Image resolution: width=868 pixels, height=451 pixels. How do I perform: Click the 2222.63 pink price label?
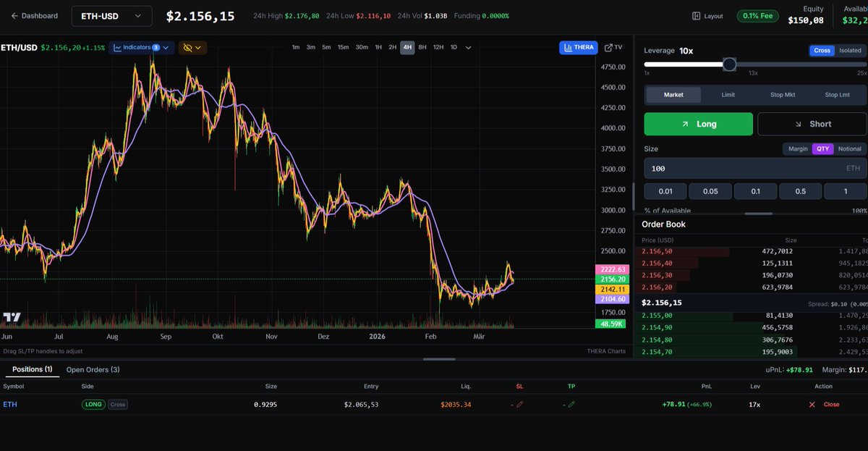(612, 269)
